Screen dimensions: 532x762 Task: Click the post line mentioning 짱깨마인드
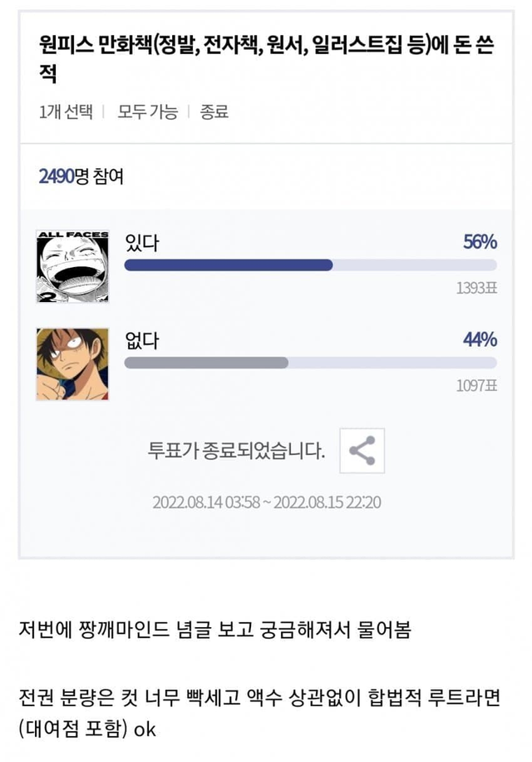click(214, 629)
